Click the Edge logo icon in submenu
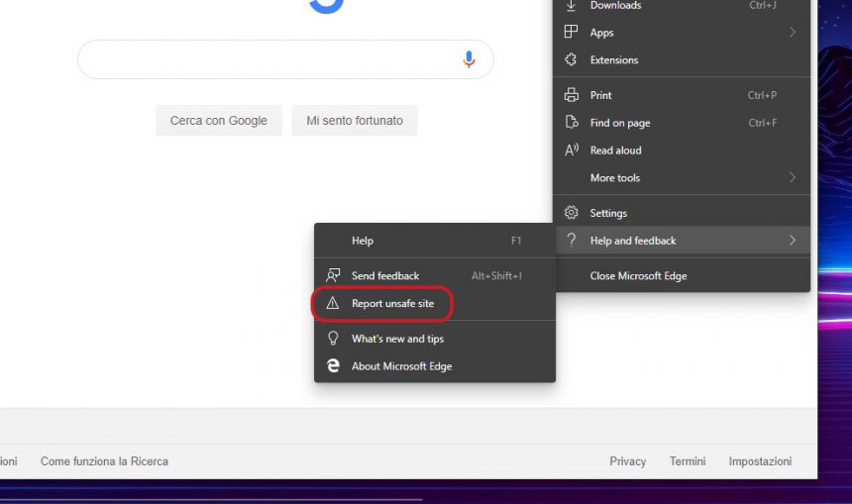This screenshot has width=852, height=504. (x=333, y=365)
